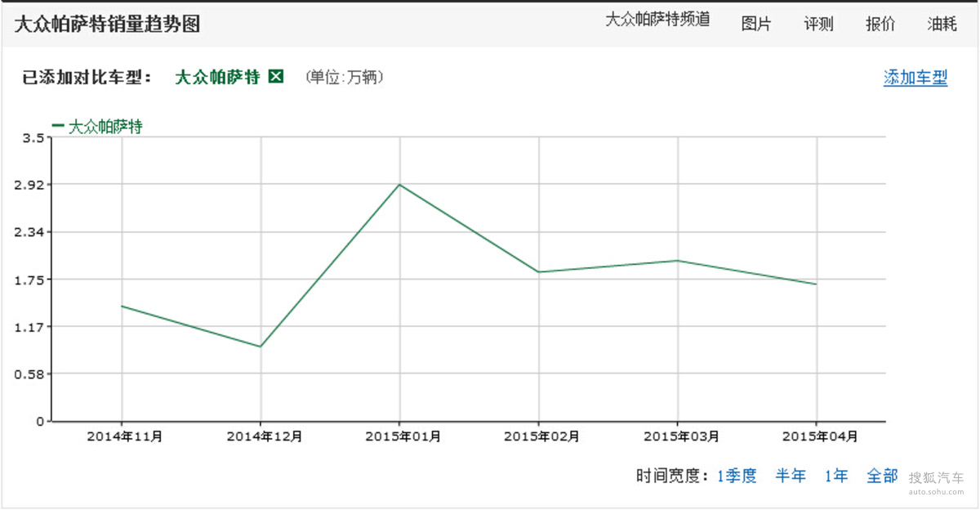Click the 大众帕萨特销量趋势图 title
The height and width of the screenshot is (510, 980).
pos(107,24)
